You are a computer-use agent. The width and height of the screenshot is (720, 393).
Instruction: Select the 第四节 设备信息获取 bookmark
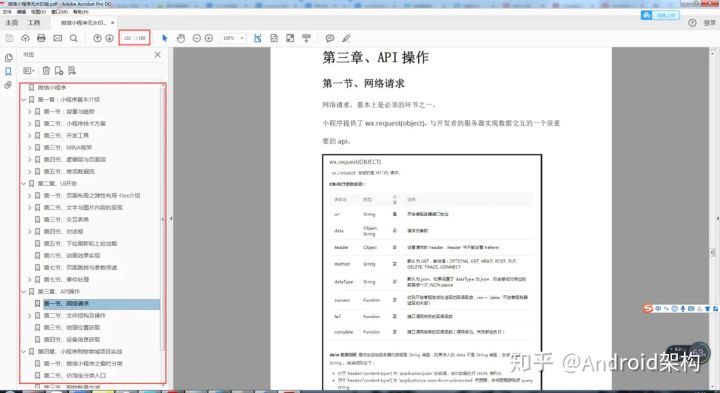[72, 339]
